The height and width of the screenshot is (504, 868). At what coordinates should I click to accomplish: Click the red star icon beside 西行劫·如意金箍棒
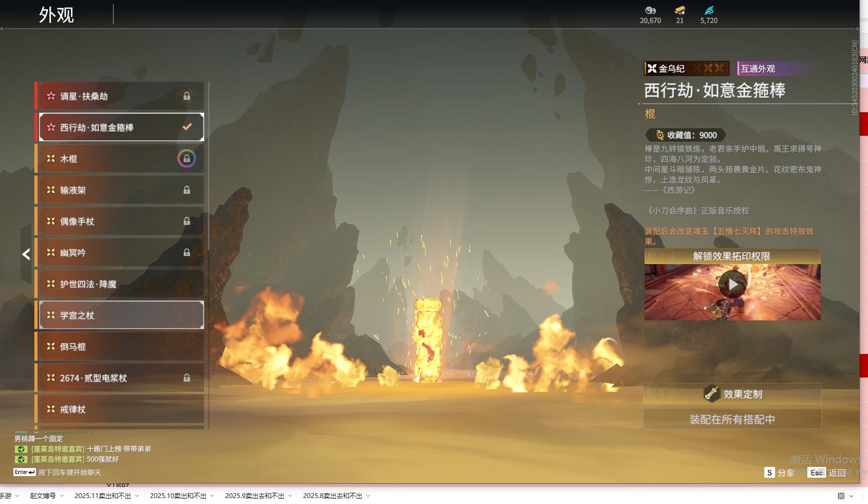point(51,127)
